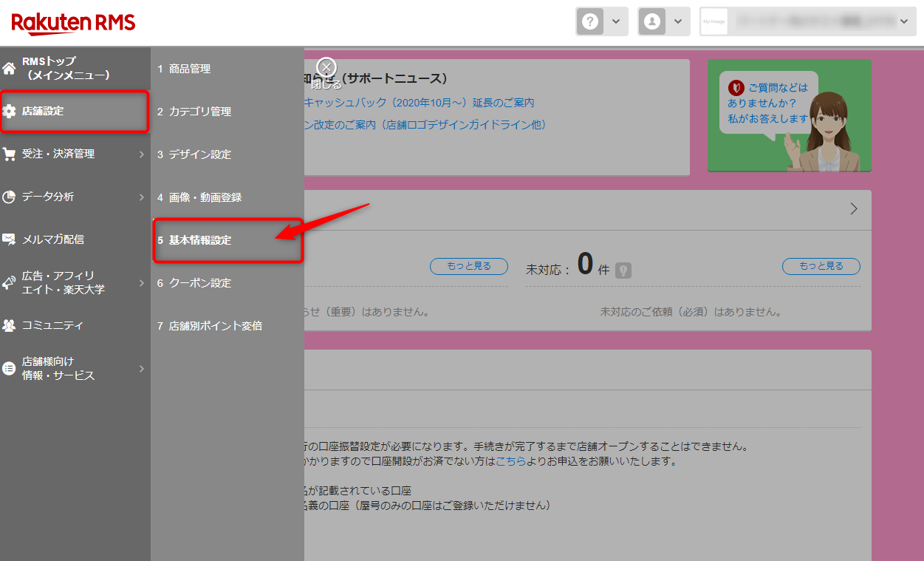Click the こちら link for account opening
The height and width of the screenshot is (561, 924).
511,461
